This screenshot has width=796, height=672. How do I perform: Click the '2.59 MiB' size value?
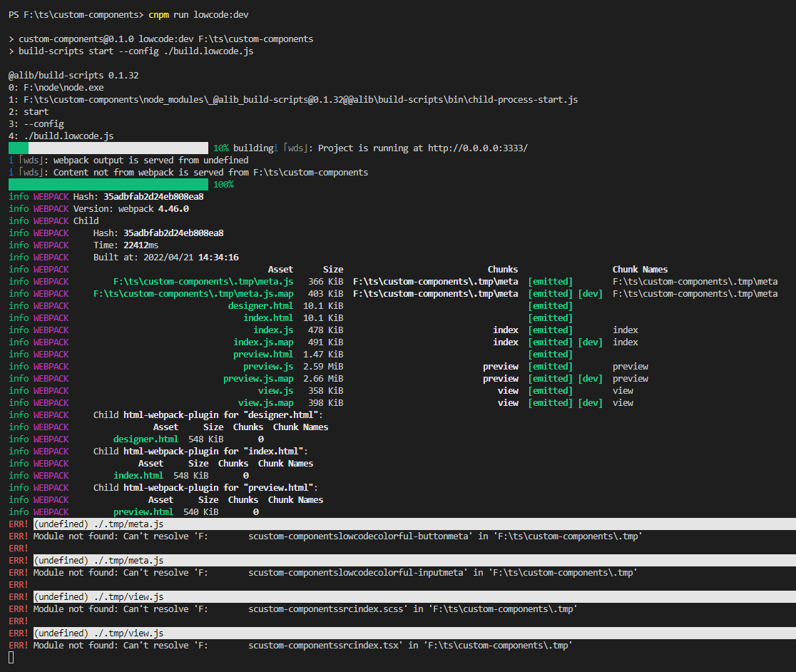(323, 367)
